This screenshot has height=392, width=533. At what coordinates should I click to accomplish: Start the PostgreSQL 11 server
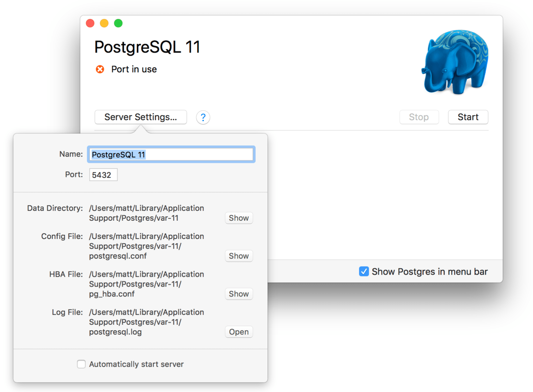pyautogui.click(x=468, y=117)
